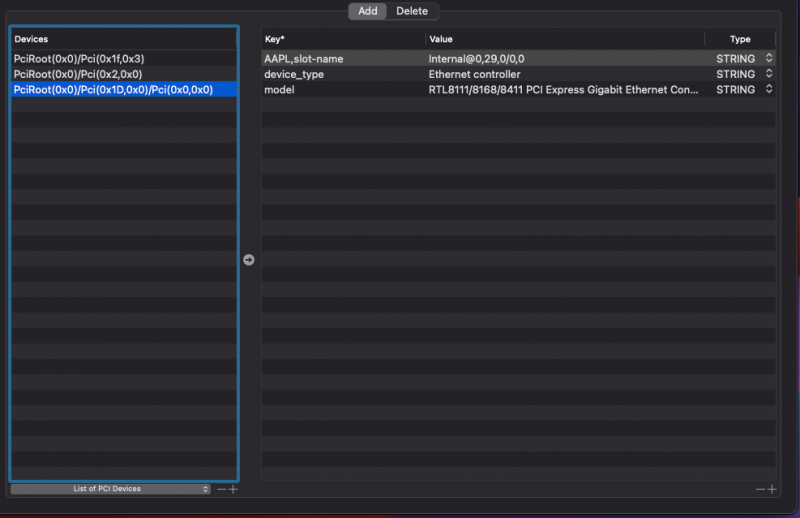Click the Devices column header

point(124,39)
